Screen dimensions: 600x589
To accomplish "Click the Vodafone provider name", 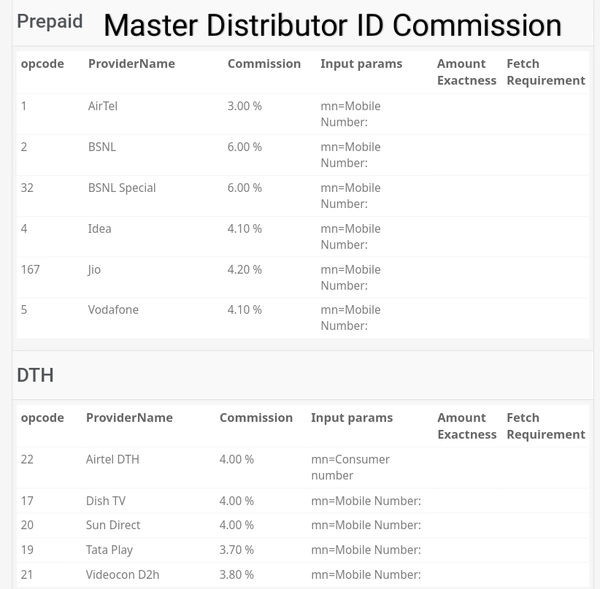I will tap(113, 310).
